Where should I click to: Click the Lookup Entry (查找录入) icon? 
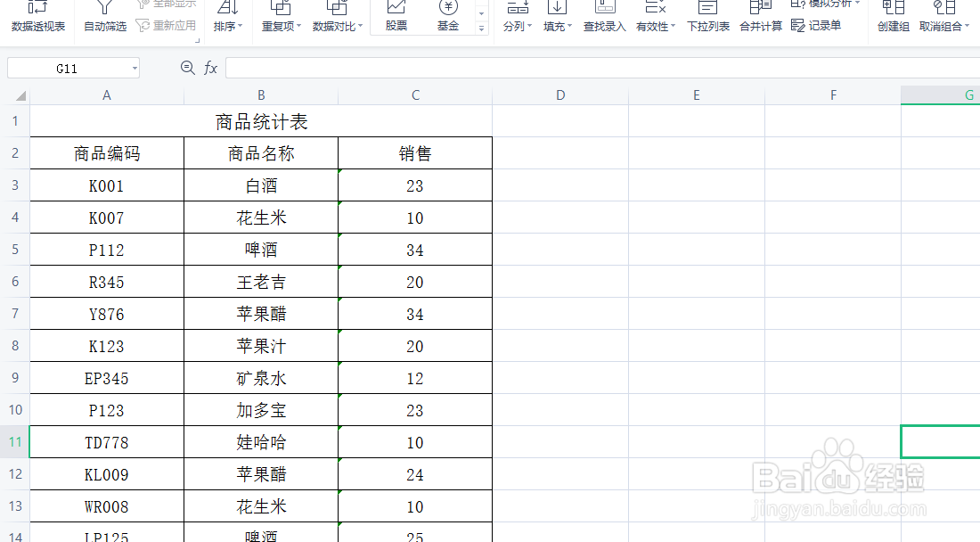604,18
